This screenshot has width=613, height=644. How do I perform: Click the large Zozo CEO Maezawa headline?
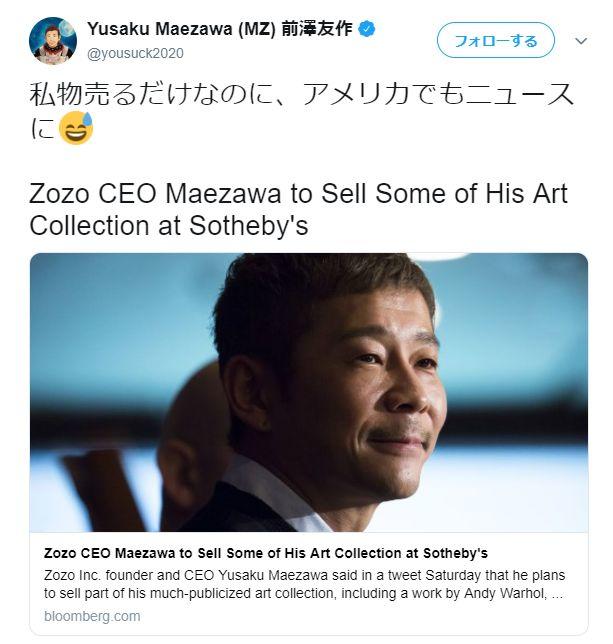click(x=298, y=209)
